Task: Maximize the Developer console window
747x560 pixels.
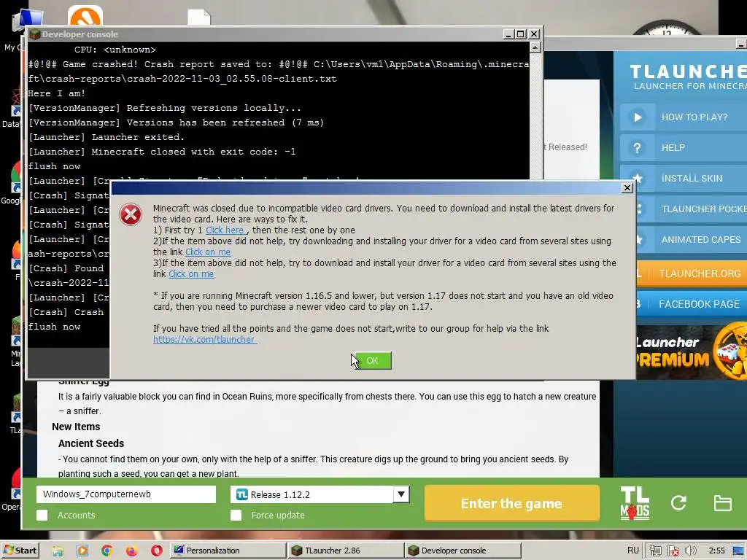Action: [x=521, y=34]
